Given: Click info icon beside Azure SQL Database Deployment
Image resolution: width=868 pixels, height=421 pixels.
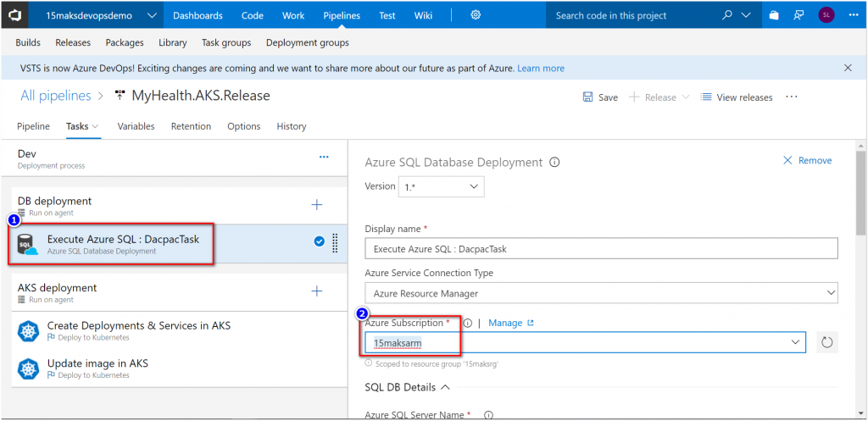Looking at the screenshot, I should 554,162.
